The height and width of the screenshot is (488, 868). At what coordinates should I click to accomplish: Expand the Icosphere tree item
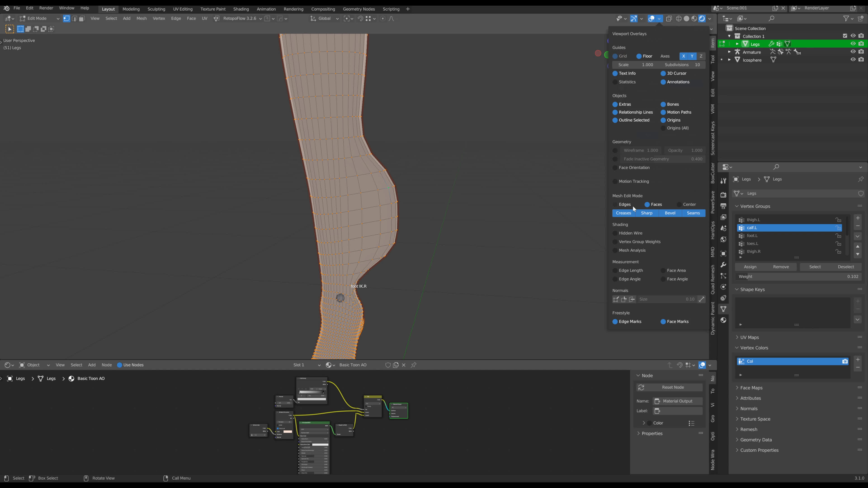click(x=729, y=60)
